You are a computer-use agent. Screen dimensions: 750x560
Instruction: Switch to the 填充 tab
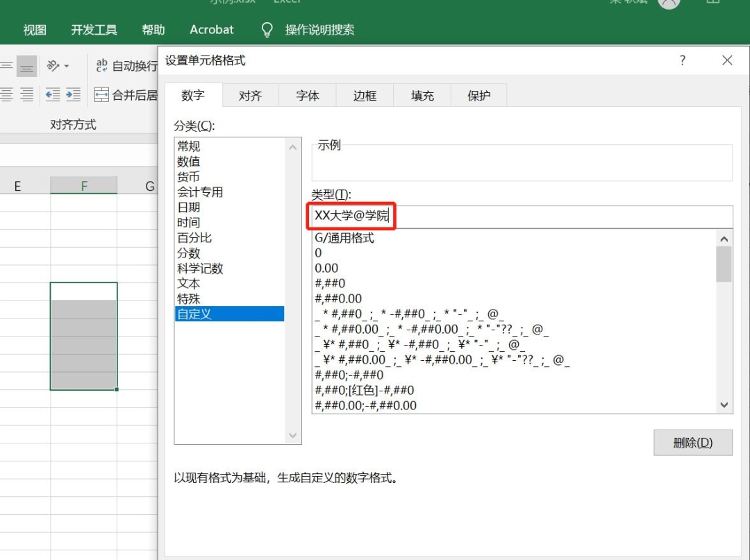click(422, 96)
